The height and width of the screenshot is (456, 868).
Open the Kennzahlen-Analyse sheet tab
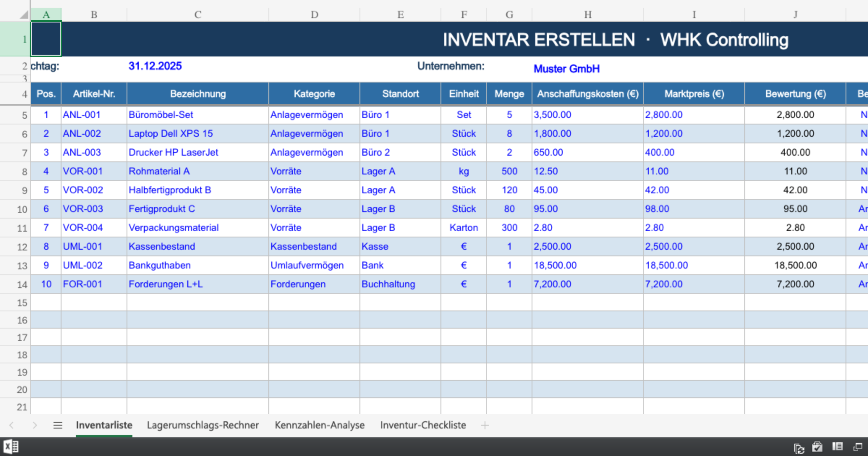pyautogui.click(x=320, y=425)
